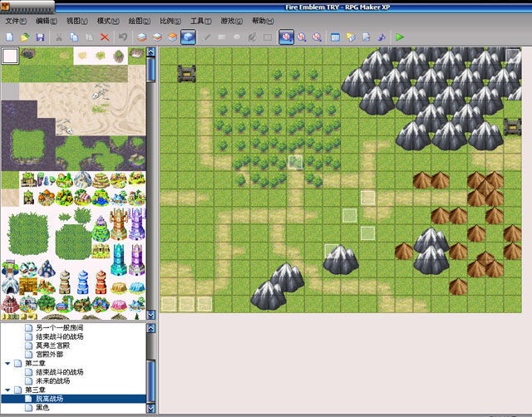Save the project with floppy disk icon

[41, 37]
